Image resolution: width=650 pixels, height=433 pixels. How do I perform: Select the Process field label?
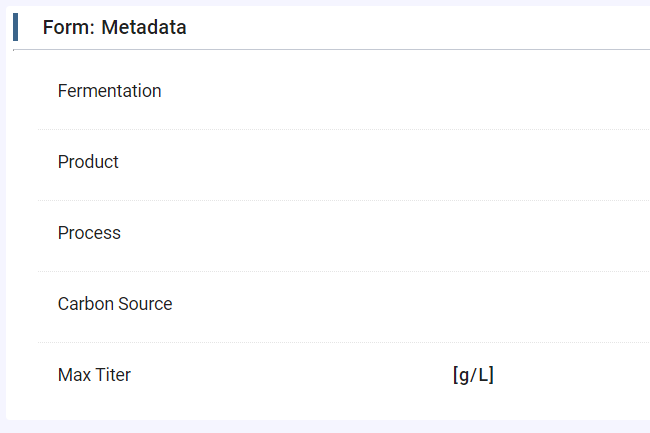(x=89, y=233)
